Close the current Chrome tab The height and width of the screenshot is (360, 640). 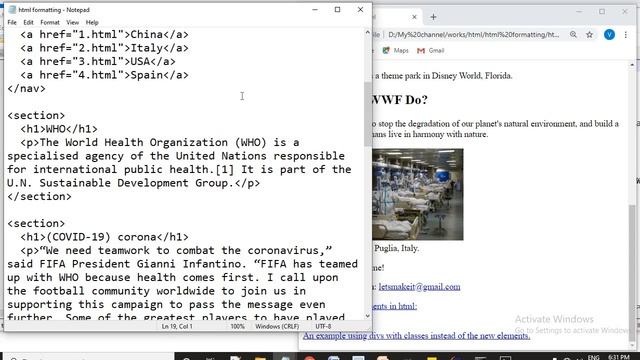414,17
